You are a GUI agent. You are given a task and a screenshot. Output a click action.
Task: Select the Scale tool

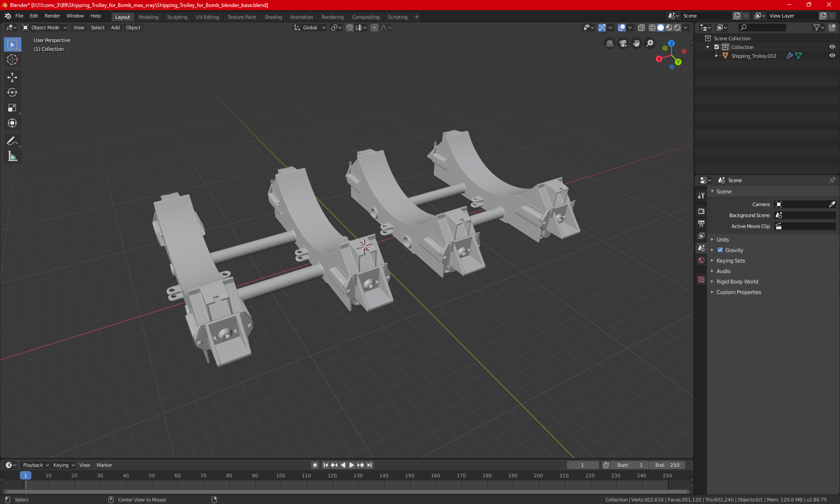[12, 108]
